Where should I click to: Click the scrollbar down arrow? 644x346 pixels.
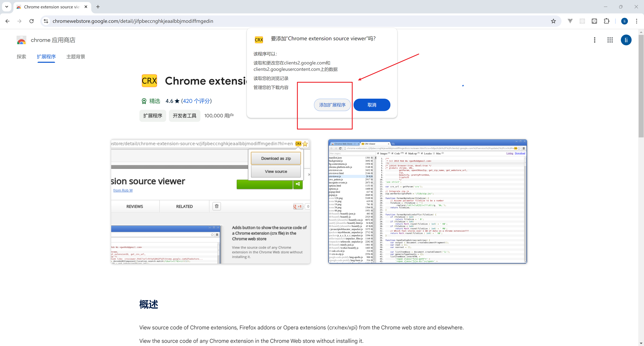(641, 343)
